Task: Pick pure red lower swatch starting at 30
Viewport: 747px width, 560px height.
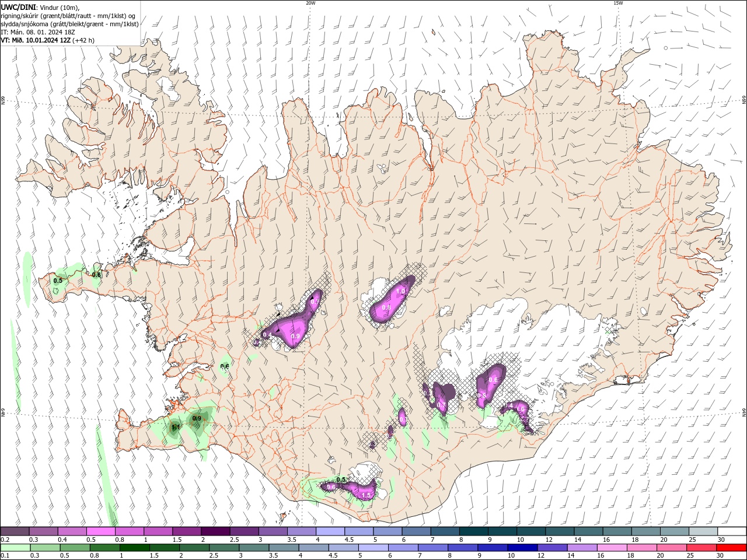Action: click(x=731, y=548)
